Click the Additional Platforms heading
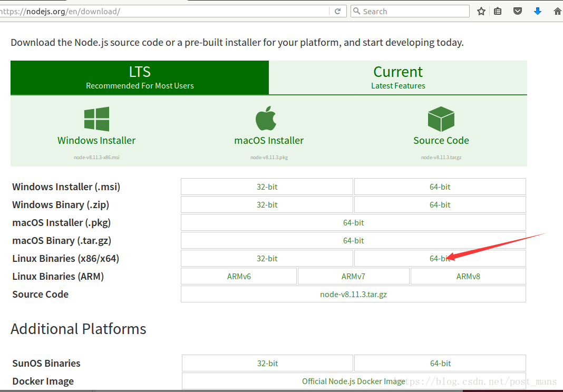Screen dimensions: 563x392 coord(78,329)
